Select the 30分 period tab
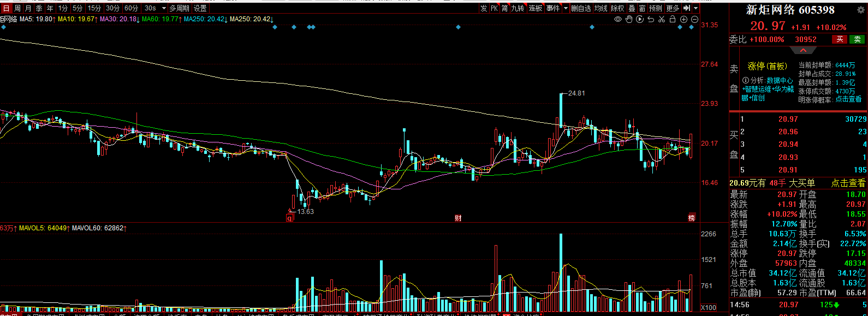 click(x=112, y=8)
